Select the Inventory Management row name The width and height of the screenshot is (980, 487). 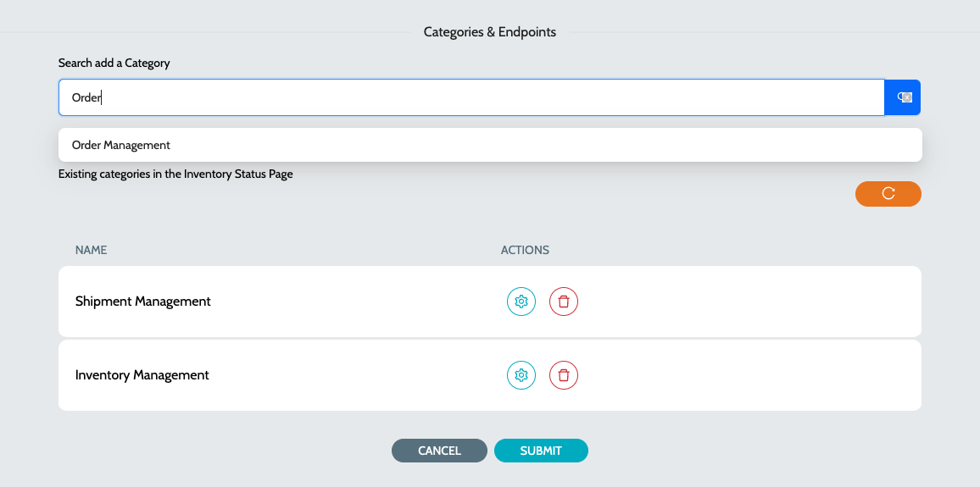142,375
